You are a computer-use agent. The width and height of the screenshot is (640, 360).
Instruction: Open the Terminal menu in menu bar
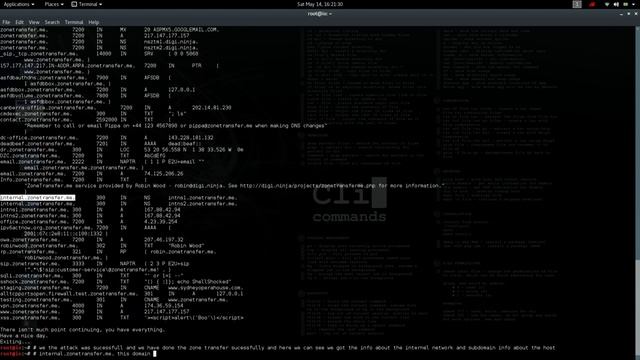pos(74,22)
